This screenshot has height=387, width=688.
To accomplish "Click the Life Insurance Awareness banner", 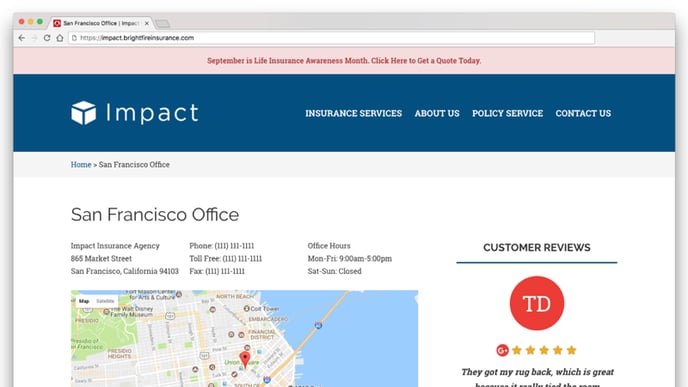I will click(x=344, y=61).
